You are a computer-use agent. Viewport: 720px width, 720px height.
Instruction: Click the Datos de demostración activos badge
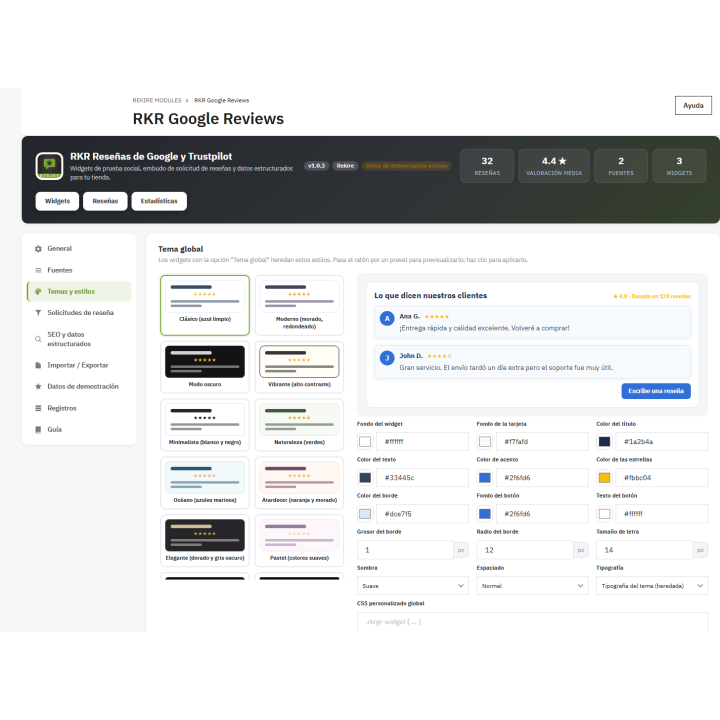(x=406, y=166)
